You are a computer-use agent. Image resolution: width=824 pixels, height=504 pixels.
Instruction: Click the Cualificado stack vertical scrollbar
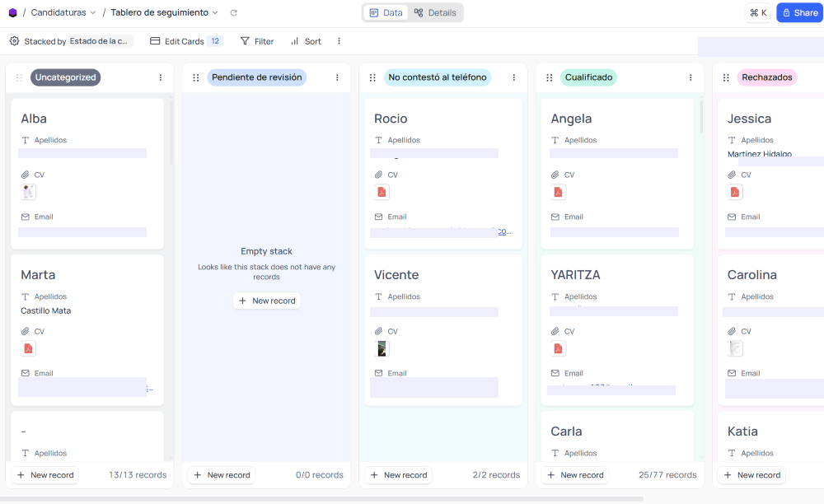click(x=701, y=117)
